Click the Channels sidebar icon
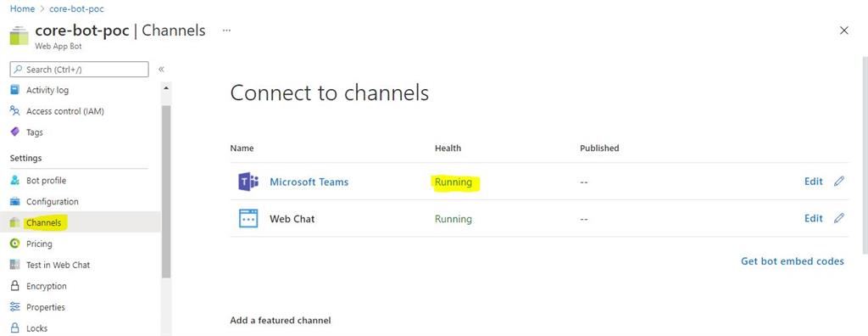This screenshot has width=868, height=336. pyautogui.click(x=15, y=222)
